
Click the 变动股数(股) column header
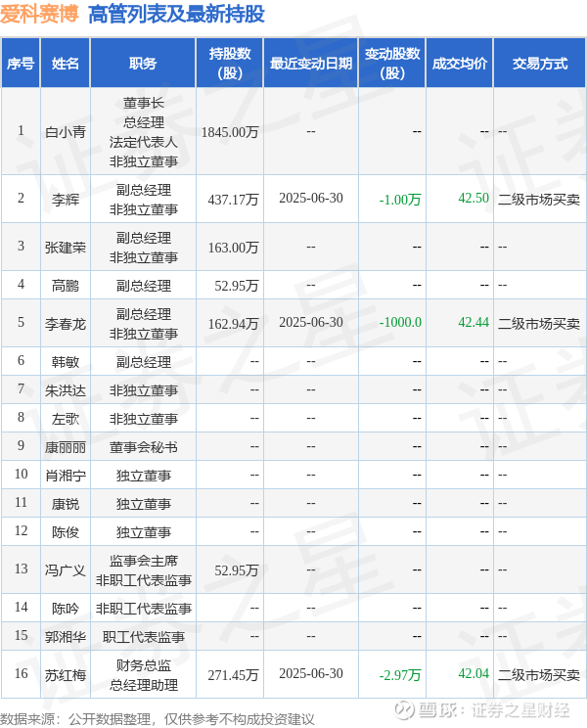[x=392, y=64]
